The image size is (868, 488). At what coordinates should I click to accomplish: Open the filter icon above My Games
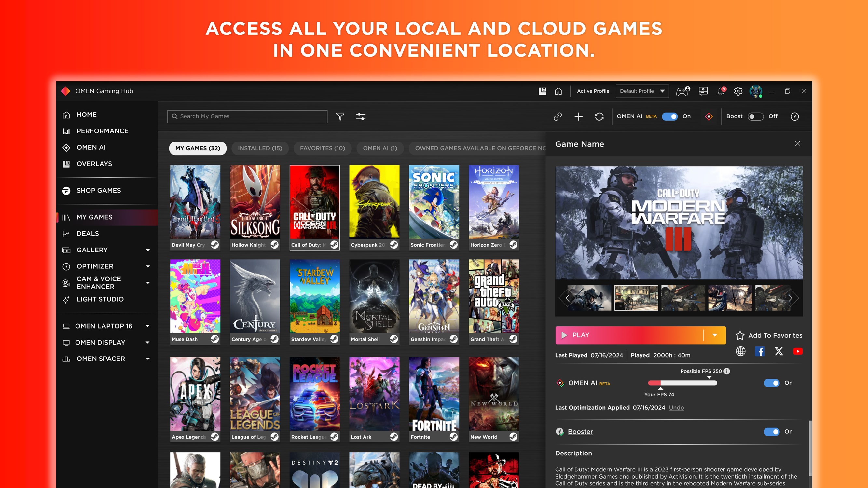340,116
